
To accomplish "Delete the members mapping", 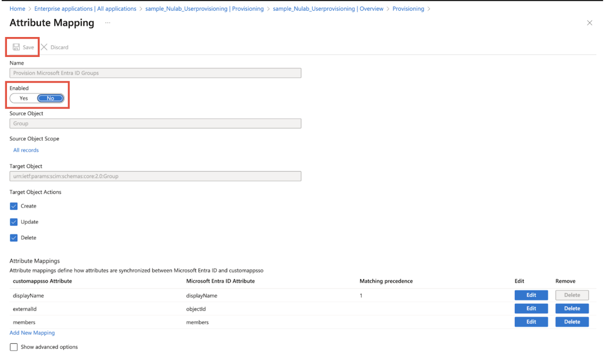I will pyautogui.click(x=572, y=322).
